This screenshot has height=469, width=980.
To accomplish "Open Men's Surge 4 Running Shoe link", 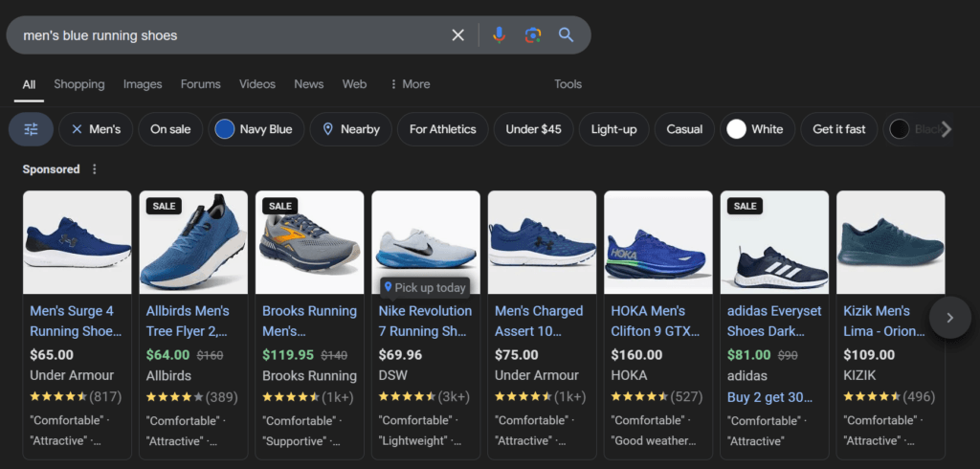I will [x=76, y=321].
